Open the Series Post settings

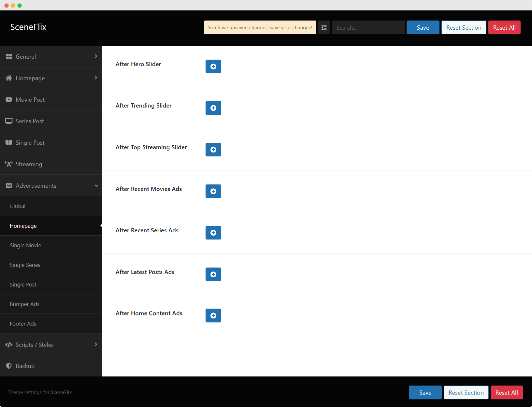pyautogui.click(x=51, y=121)
